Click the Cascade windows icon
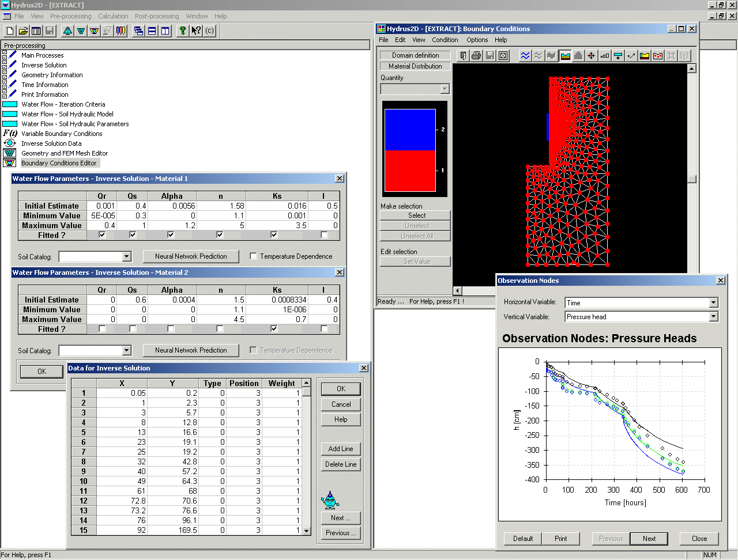The width and height of the screenshot is (738, 560). pyautogui.click(x=139, y=31)
